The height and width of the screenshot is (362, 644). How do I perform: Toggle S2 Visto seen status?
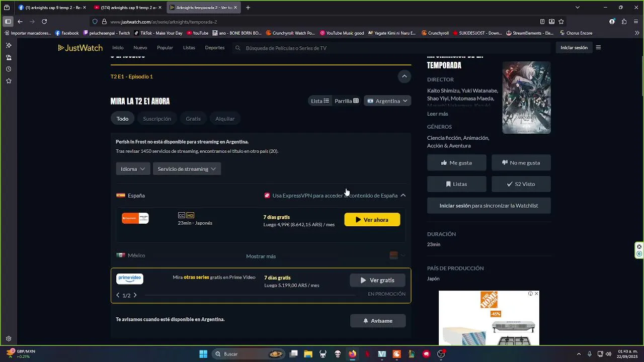click(521, 184)
